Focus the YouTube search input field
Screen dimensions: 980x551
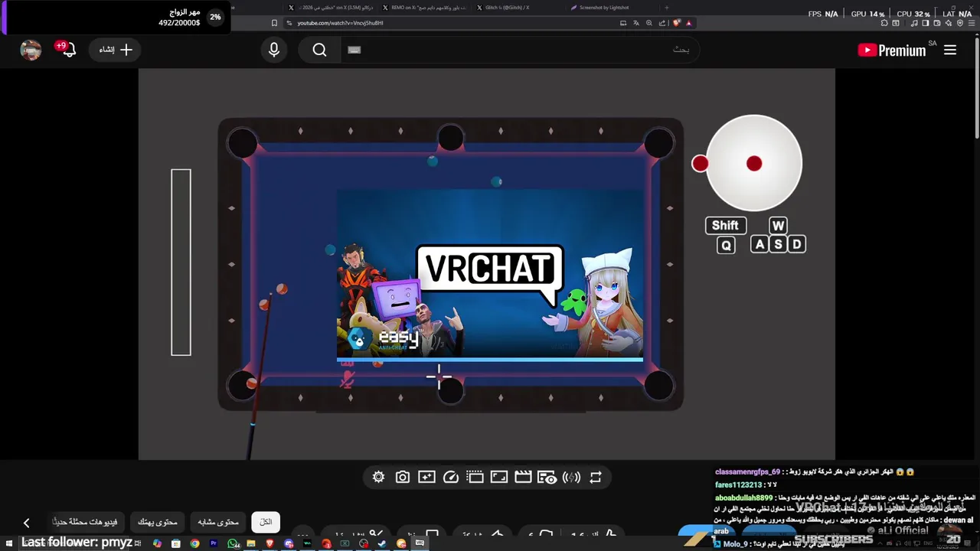pyautogui.click(x=521, y=50)
